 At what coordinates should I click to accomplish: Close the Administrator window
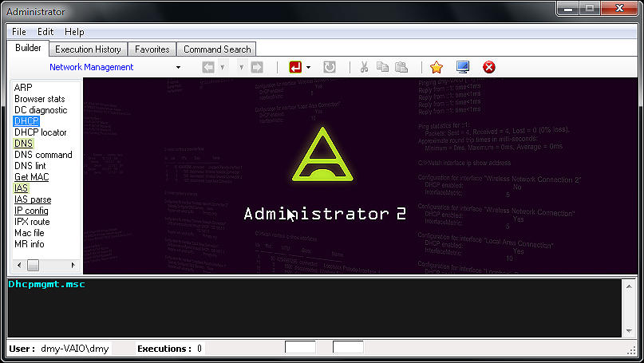620,8
